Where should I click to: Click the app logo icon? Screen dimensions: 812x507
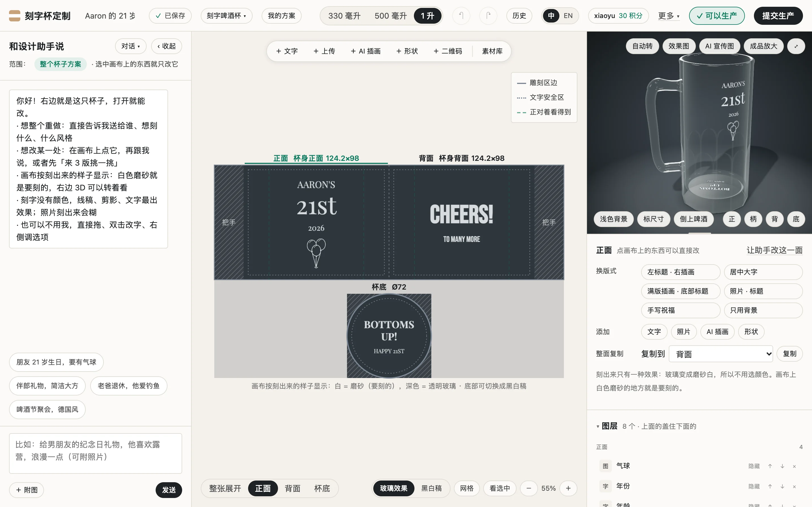14,16
